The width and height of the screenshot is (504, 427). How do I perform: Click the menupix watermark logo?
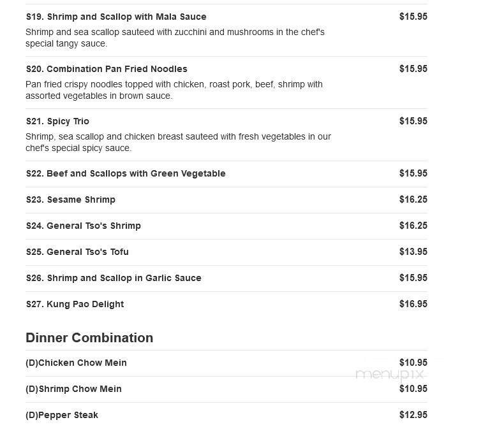click(x=389, y=375)
